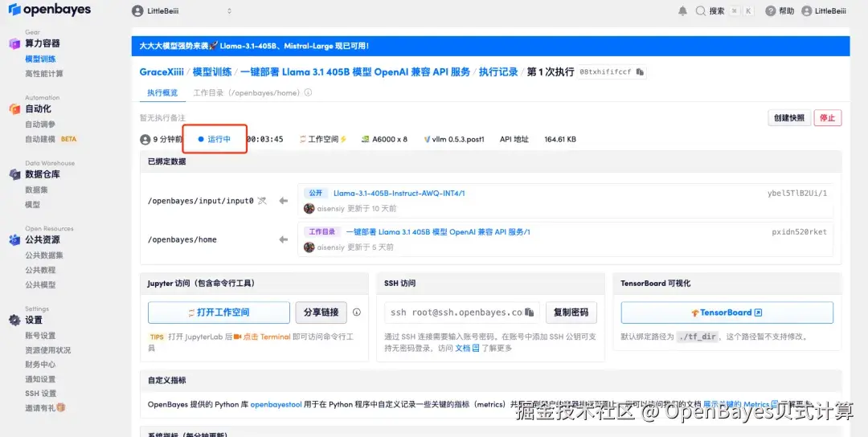Click the 分享链接 button
The width and height of the screenshot is (868, 437).
(x=321, y=312)
